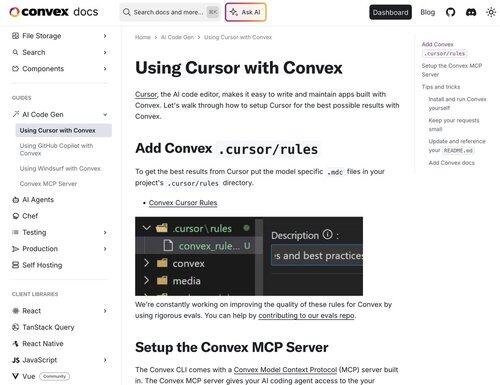The height and width of the screenshot is (385, 500).
Task: Click the Vue Community badge
Action: pos(54,376)
